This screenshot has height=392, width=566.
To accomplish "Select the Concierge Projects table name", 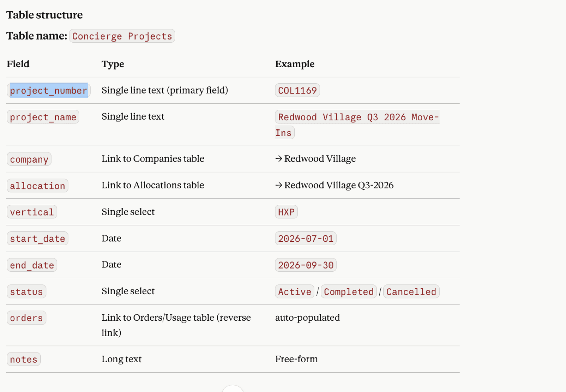I will point(122,36).
